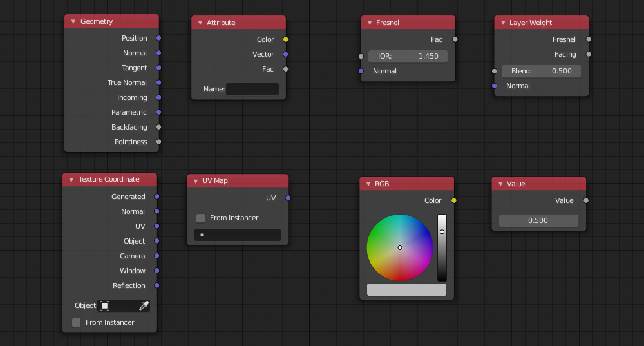Image resolution: width=644 pixels, height=346 pixels.
Task: Open the UV Map selection field
Action: click(238, 235)
